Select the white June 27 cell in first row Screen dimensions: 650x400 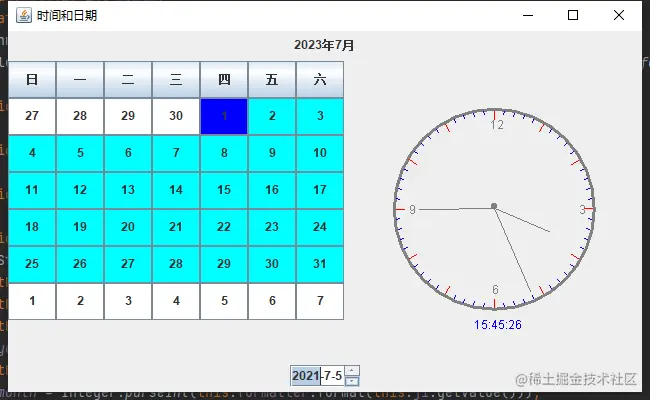click(32, 116)
